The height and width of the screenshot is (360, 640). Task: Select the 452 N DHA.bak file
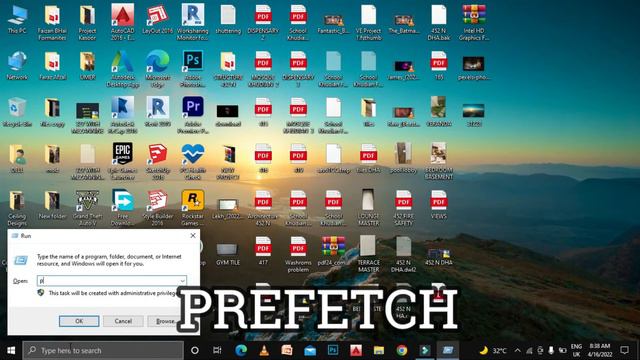point(438,22)
